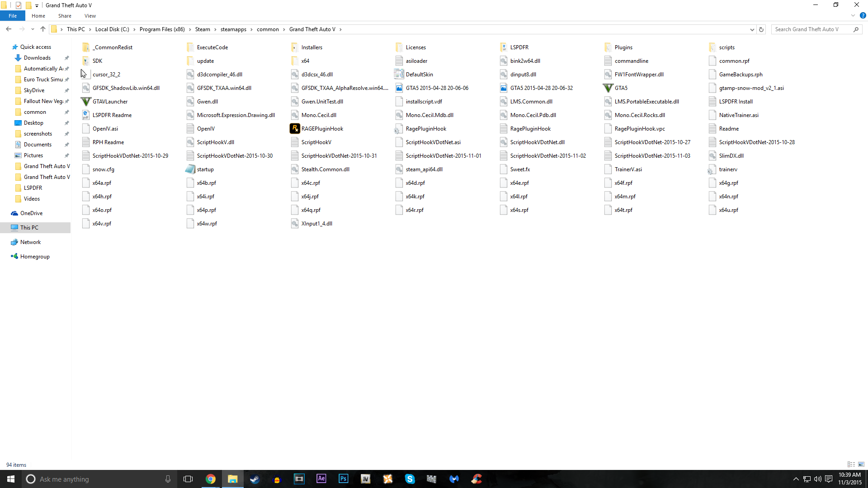This screenshot has width=868, height=488.
Task: Click the Downloads quick access item
Action: [37, 58]
